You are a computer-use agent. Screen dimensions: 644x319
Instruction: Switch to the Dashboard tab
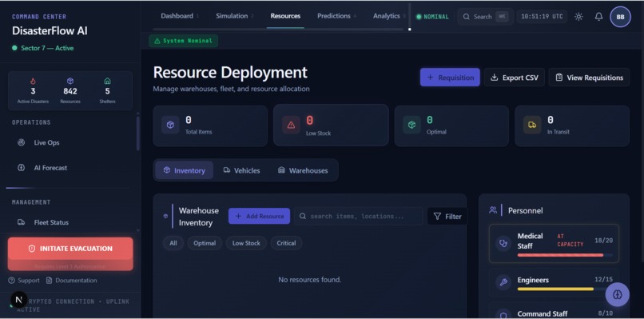coord(177,16)
